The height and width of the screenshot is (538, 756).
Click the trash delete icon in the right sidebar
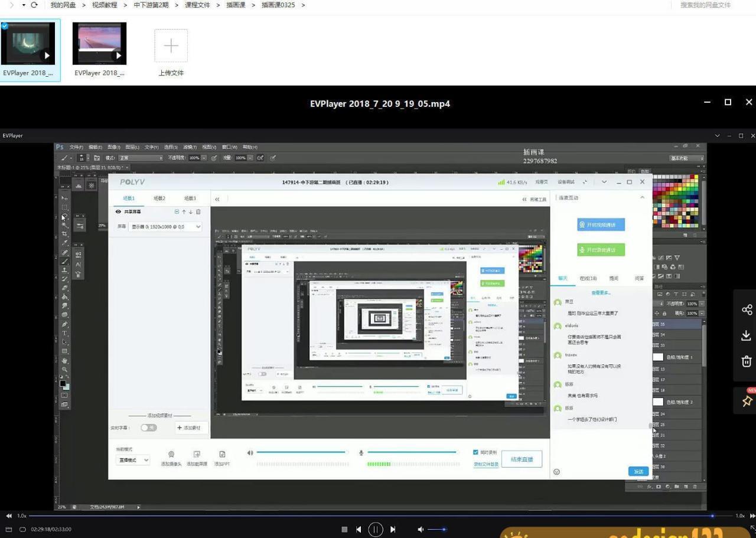tap(747, 361)
